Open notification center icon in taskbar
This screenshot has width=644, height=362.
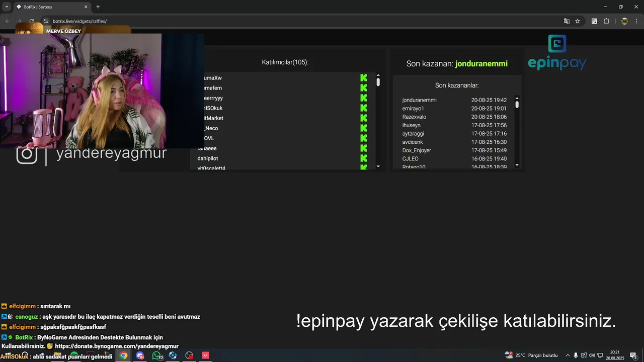(x=633, y=355)
